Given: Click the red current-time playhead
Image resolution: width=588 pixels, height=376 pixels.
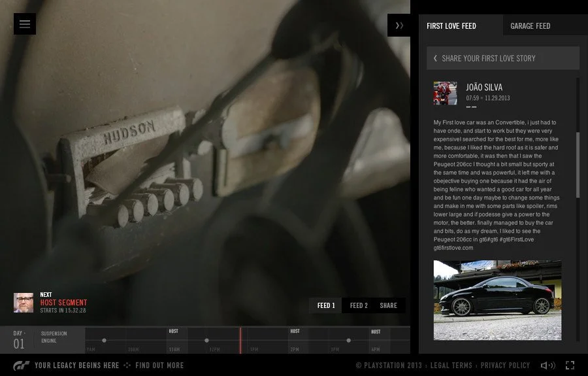Looking at the screenshot, I should (240, 340).
